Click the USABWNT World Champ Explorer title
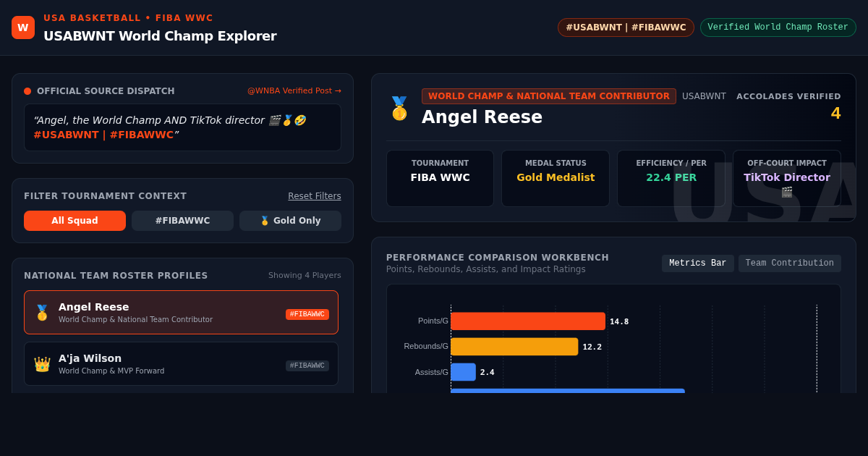This screenshot has height=456, width=868. click(160, 35)
